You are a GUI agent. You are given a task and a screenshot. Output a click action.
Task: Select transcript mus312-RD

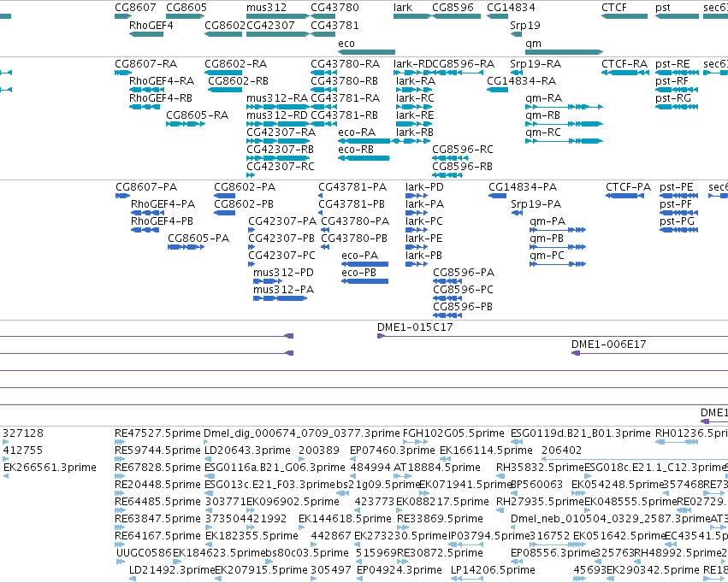(277, 115)
